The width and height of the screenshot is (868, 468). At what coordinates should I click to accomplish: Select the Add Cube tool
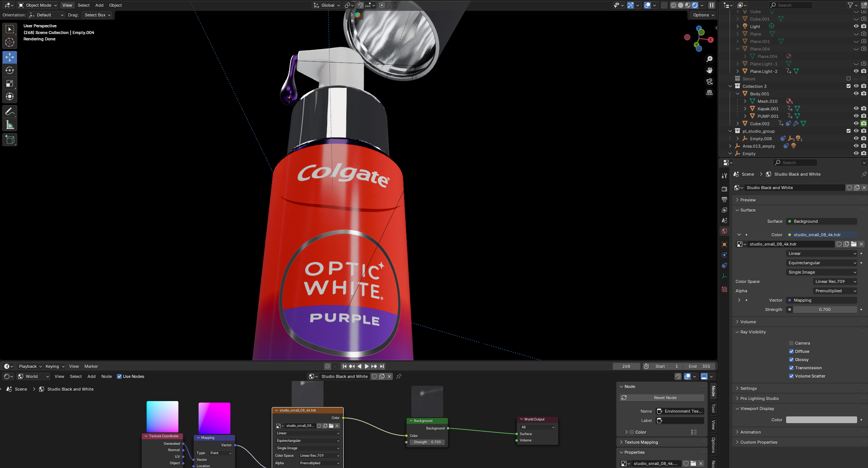[10, 140]
